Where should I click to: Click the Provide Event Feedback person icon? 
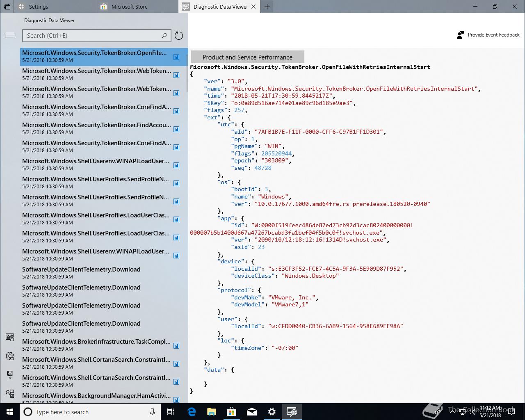coord(461,35)
